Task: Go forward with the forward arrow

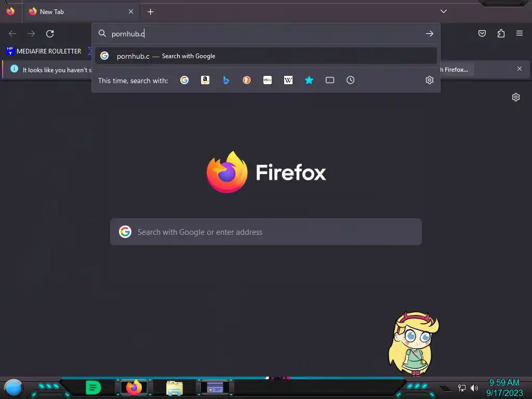Action: [31, 34]
